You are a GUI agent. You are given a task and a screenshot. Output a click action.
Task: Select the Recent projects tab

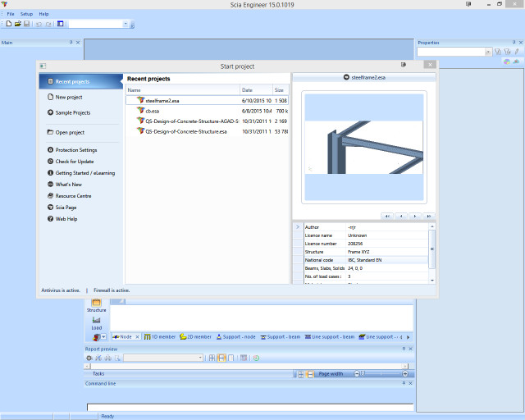pos(80,81)
